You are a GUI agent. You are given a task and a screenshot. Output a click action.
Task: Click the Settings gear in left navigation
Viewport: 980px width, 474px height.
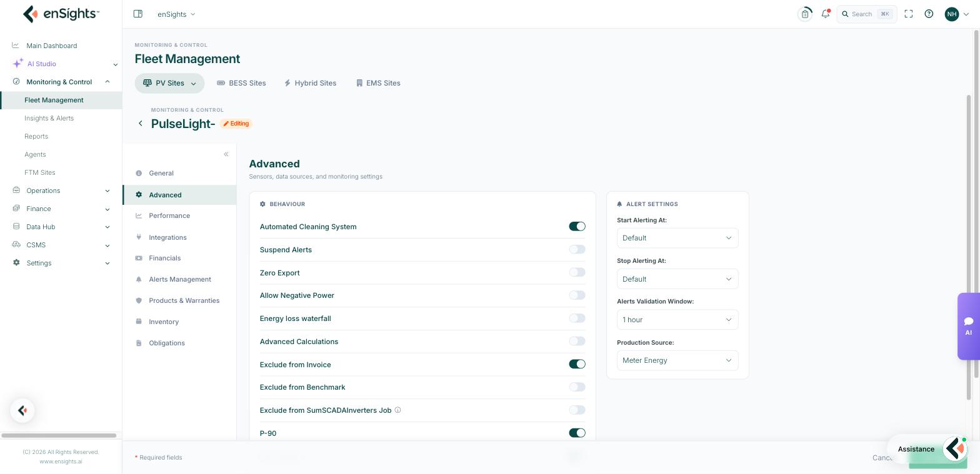16,263
